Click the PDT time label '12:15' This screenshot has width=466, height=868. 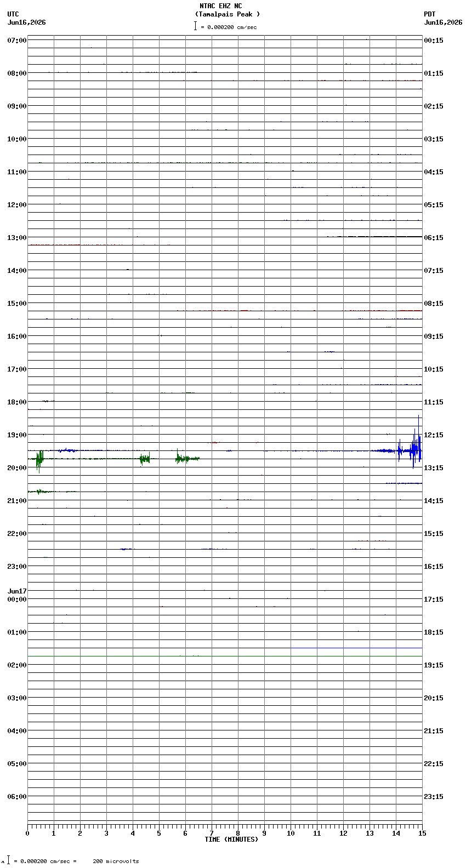click(x=434, y=435)
